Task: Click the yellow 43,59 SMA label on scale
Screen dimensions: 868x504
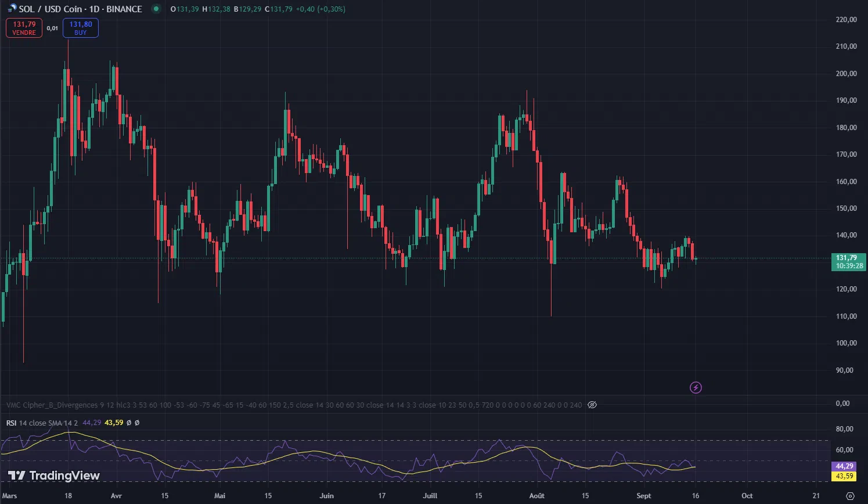Action: click(x=845, y=476)
